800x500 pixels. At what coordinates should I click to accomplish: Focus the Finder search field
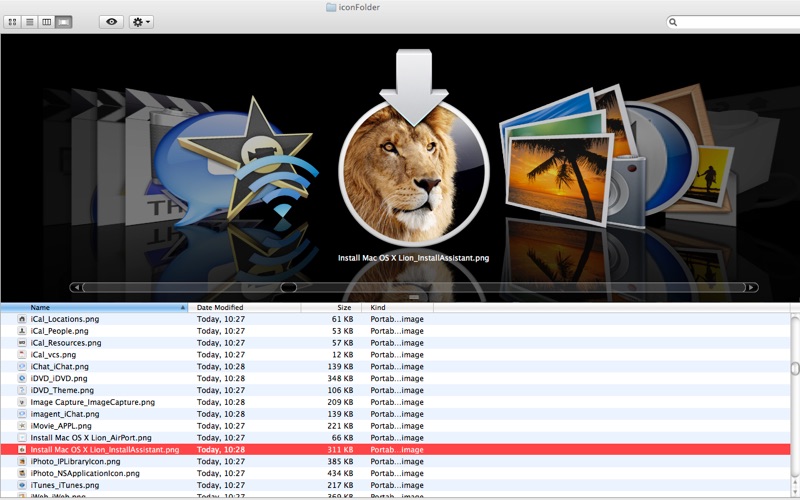[x=735, y=22]
